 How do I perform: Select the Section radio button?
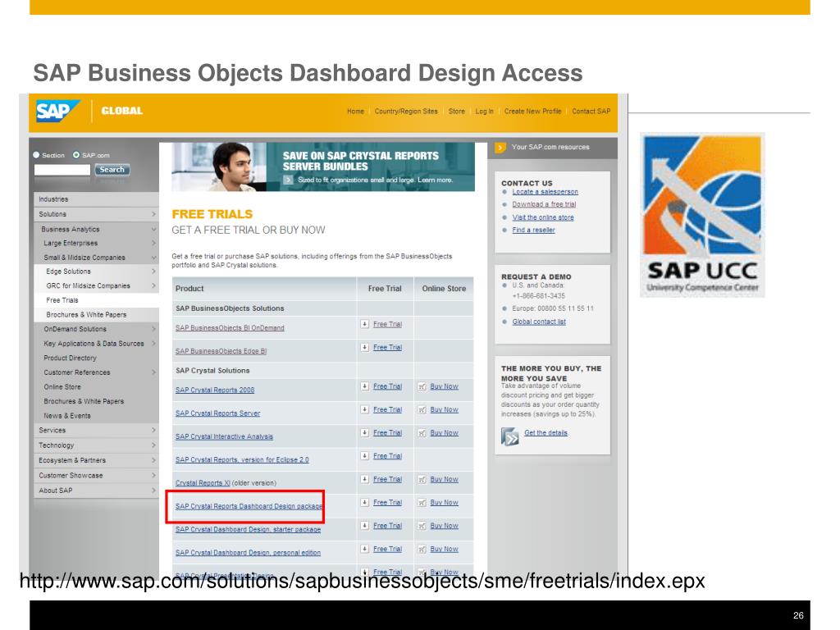tap(36, 155)
